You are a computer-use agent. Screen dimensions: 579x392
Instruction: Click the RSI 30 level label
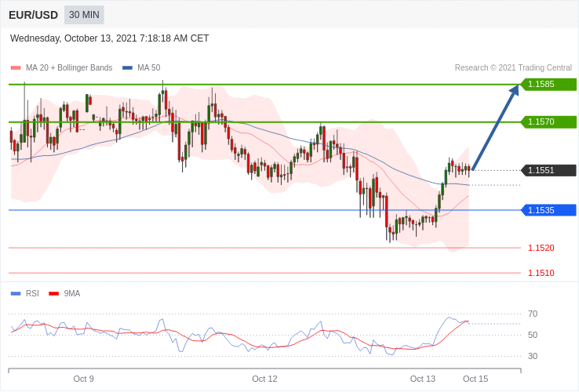(533, 356)
